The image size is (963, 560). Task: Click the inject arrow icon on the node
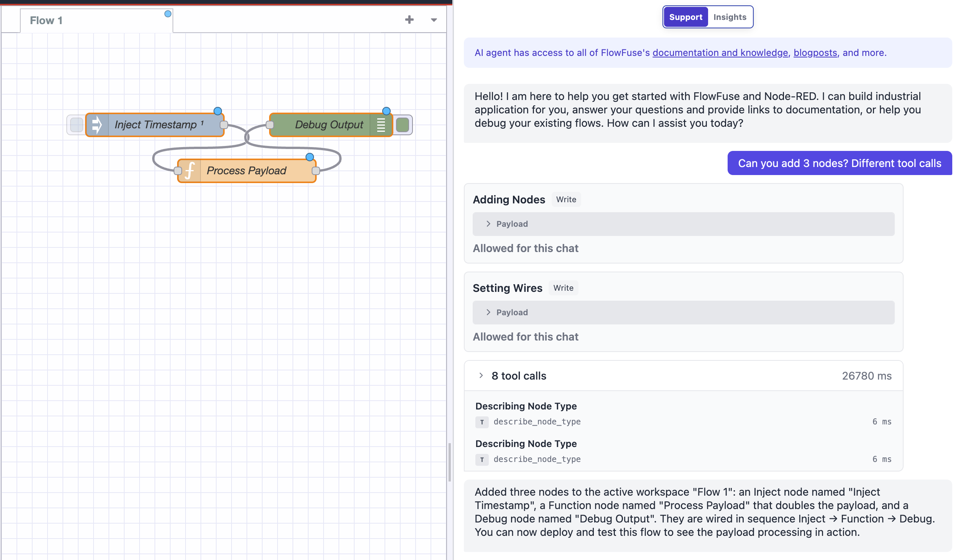click(x=97, y=125)
